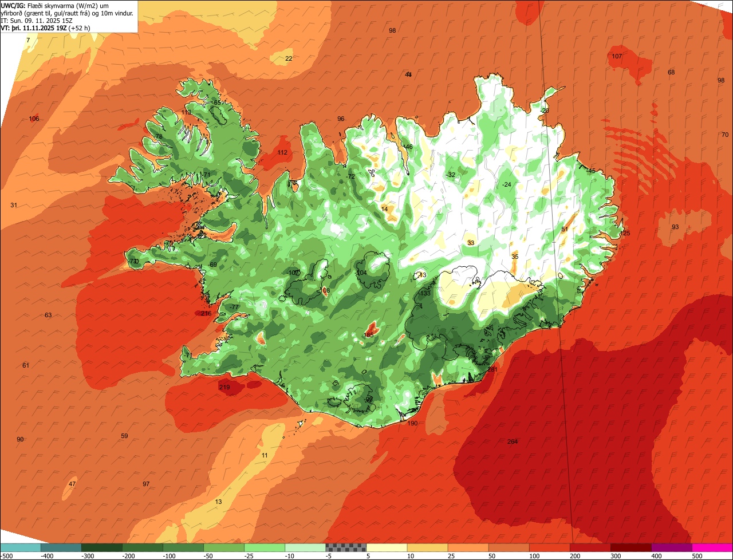Click the legend swatch between -10 and -5
This screenshot has height=560, width=733.
[305, 547]
